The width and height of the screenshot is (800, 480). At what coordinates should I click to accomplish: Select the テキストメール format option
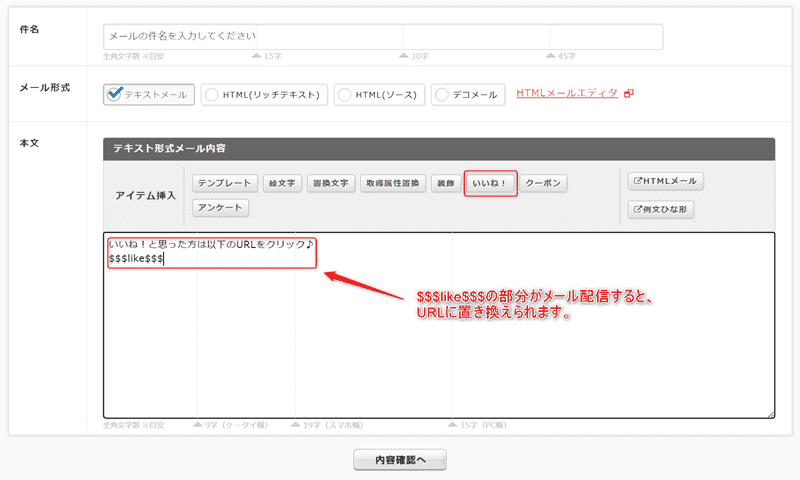147,94
